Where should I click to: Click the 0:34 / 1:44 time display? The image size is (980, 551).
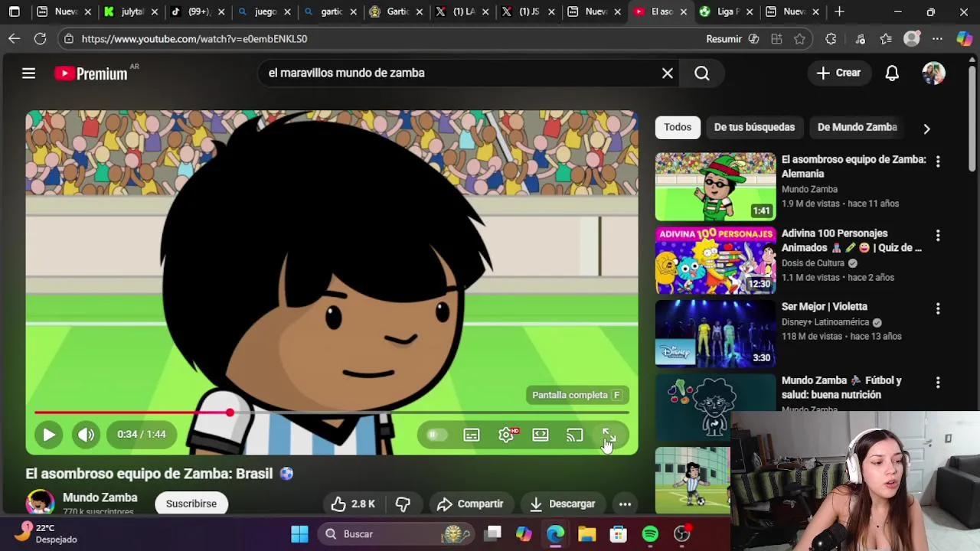click(142, 434)
